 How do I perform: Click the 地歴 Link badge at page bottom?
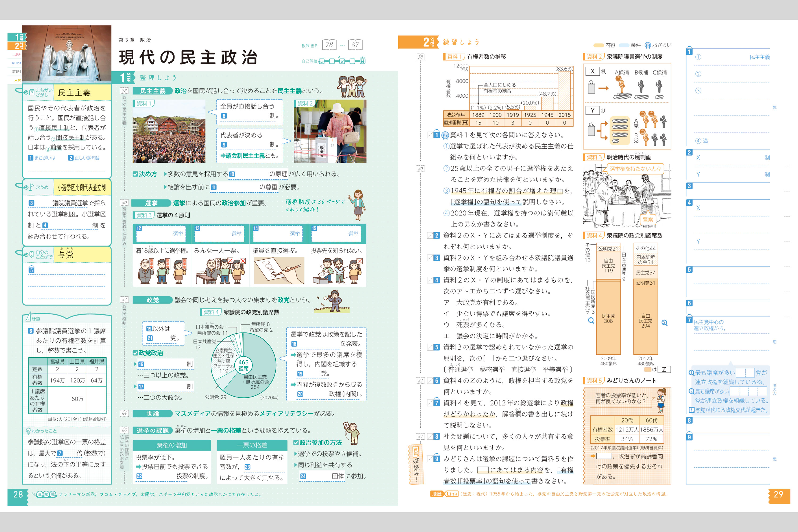[444, 494]
